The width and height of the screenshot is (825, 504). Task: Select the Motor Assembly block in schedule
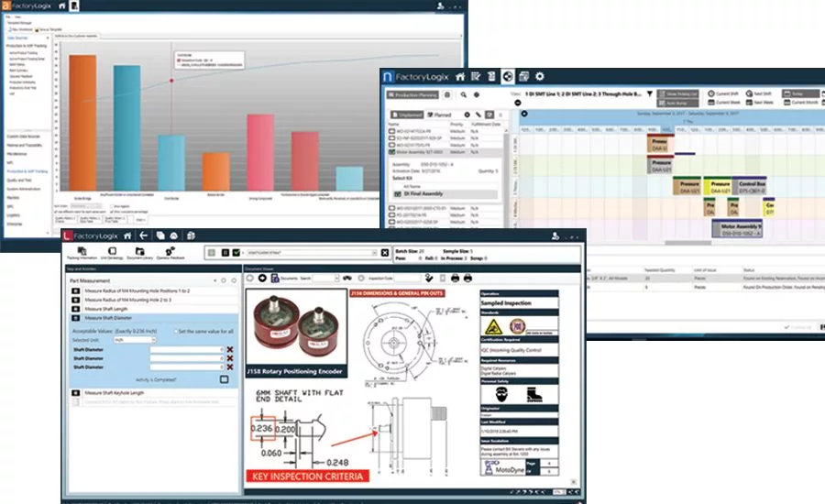tap(738, 229)
